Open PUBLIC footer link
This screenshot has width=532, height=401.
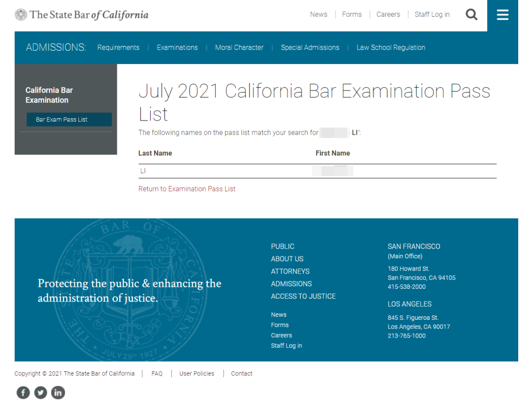[283, 247]
